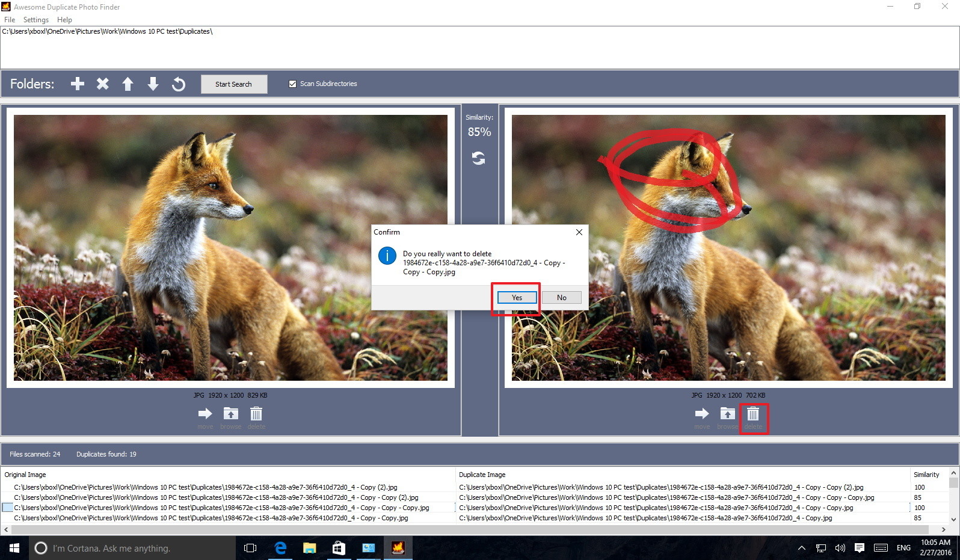This screenshot has width=960, height=560.
Task: Open the Settings menu
Action: pyautogui.click(x=36, y=20)
